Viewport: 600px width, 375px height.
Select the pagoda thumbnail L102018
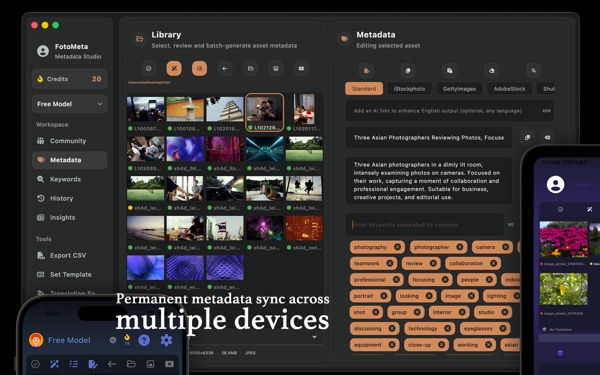click(x=225, y=109)
